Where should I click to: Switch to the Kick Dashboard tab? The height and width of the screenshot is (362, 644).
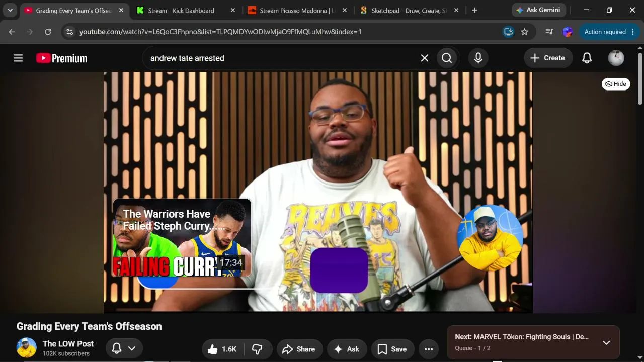pos(181,11)
